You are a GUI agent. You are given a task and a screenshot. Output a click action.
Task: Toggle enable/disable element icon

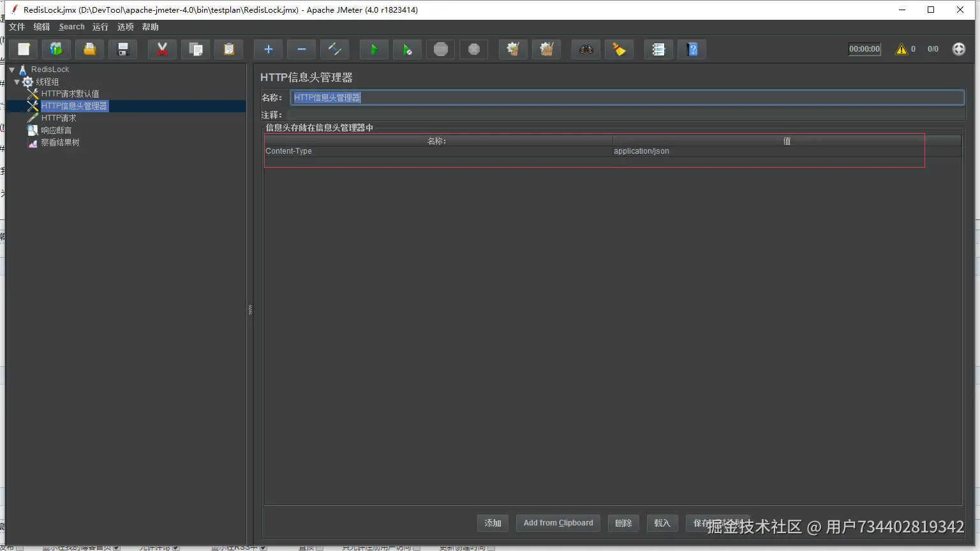pos(335,49)
